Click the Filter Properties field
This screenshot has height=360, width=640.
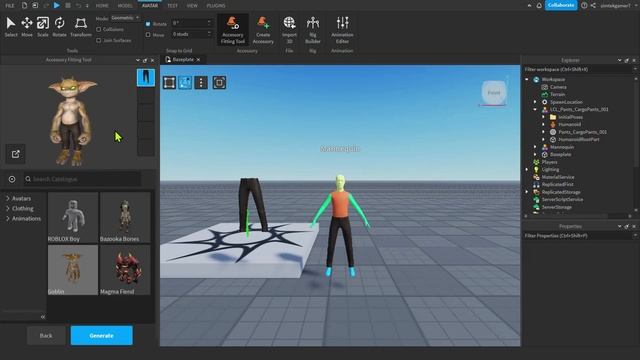(579, 236)
